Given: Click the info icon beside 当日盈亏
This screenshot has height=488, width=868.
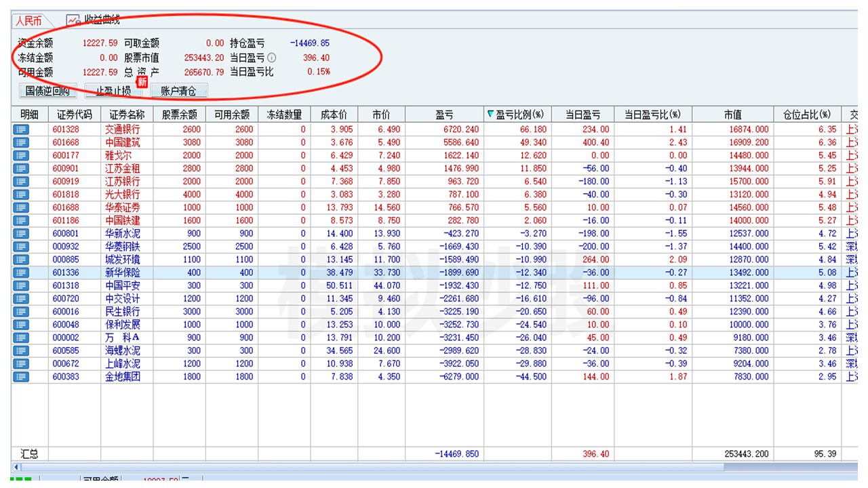Looking at the screenshot, I should [271, 58].
